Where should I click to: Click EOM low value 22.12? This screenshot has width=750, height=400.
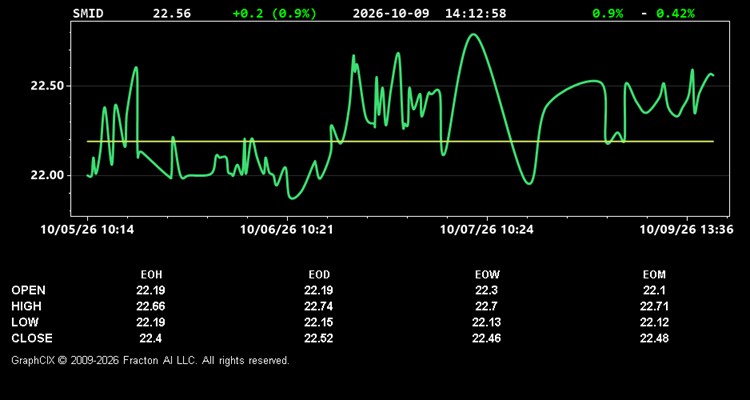pyautogui.click(x=654, y=322)
